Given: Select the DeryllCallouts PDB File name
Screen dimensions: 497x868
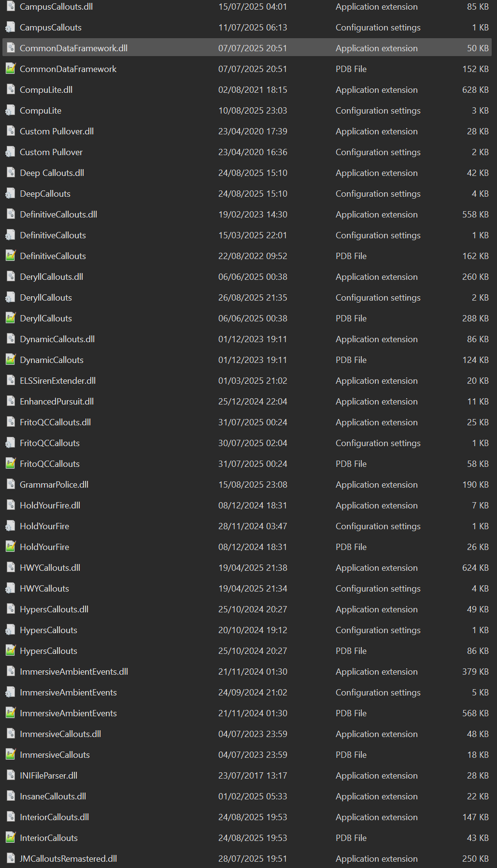Looking at the screenshot, I should pos(46,318).
